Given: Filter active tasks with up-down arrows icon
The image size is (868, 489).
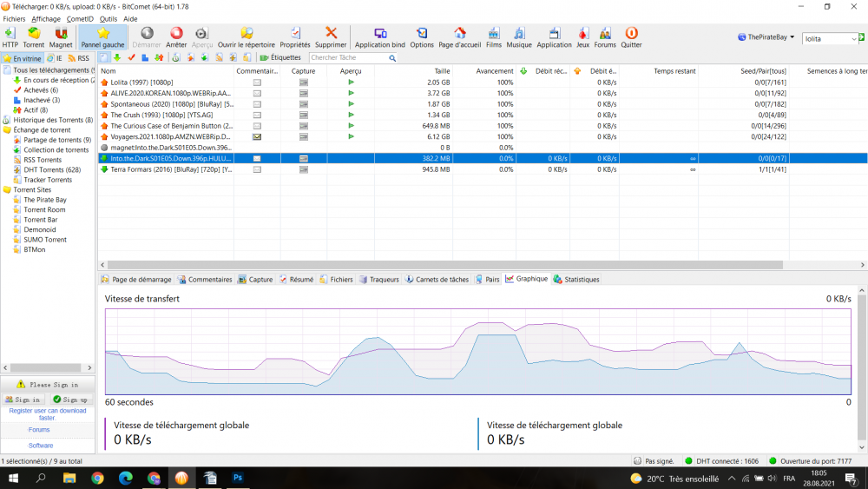Looking at the screenshot, I should 159,57.
